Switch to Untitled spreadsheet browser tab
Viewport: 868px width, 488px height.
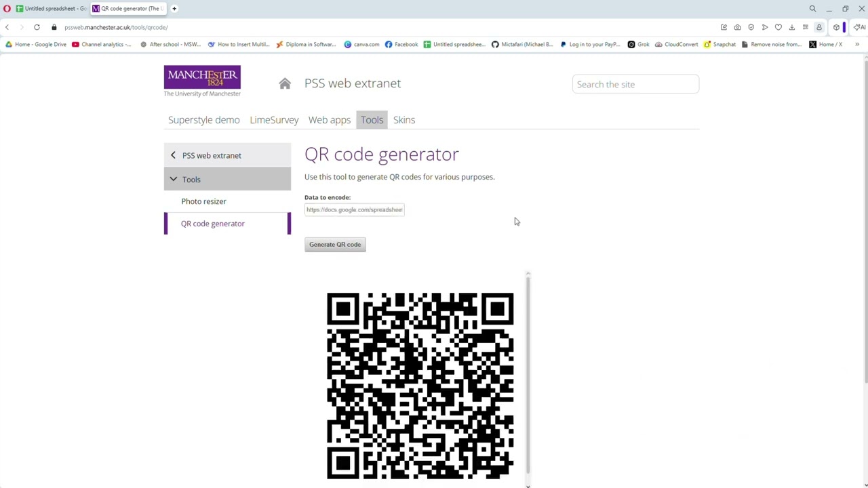pyautogui.click(x=51, y=9)
